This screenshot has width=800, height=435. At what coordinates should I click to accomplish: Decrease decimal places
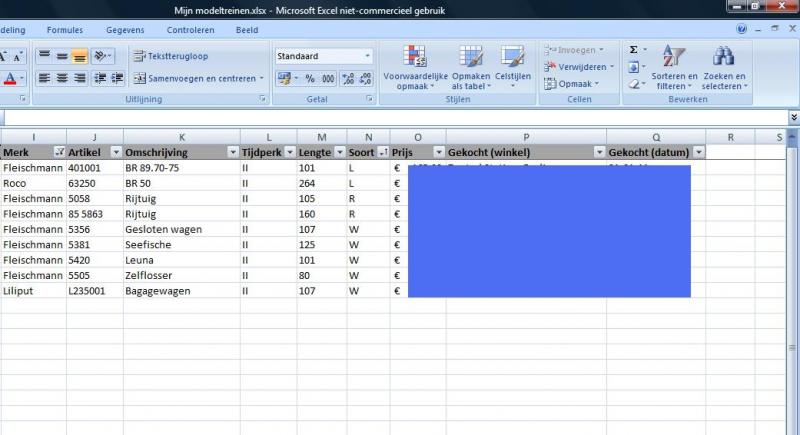(x=366, y=79)
